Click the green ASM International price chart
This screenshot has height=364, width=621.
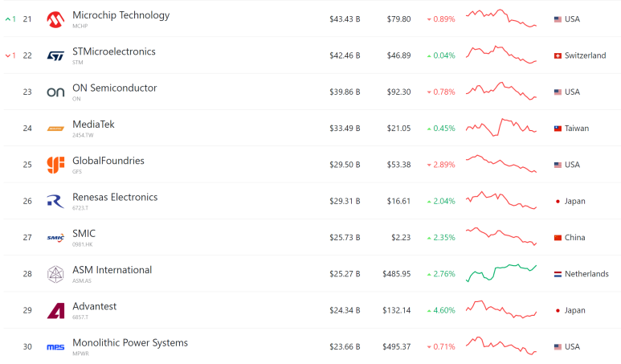point(501,272)
